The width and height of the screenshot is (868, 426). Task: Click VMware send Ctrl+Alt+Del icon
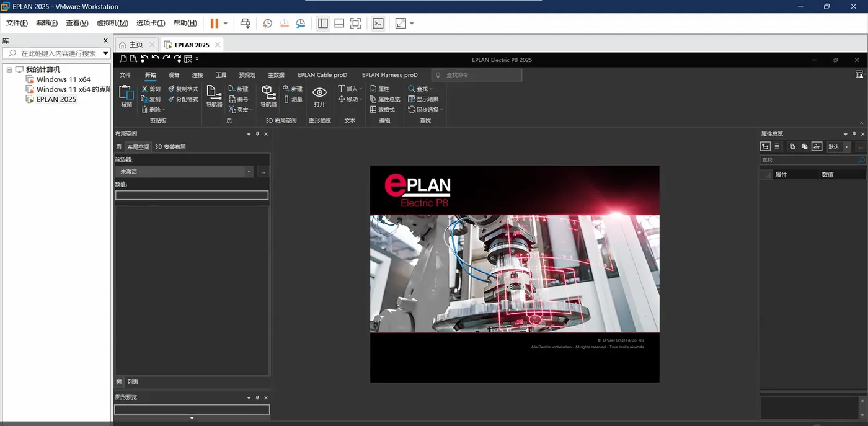click(x=246, y=23)
